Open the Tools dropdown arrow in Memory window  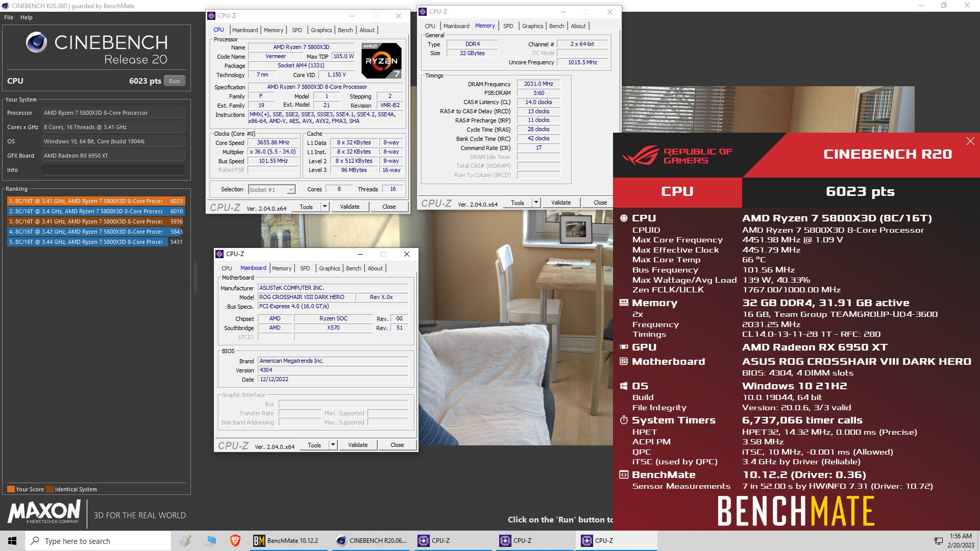[536, 203]
